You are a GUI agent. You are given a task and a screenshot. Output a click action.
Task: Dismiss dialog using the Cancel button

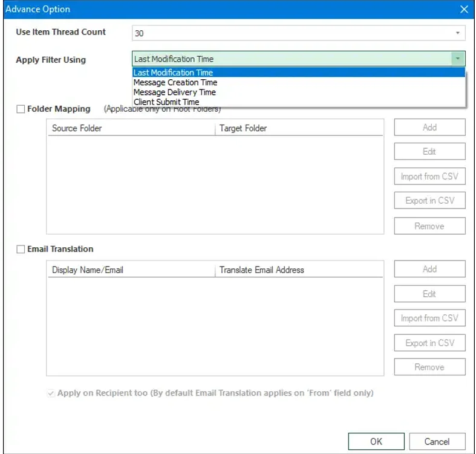click(437, 441)
